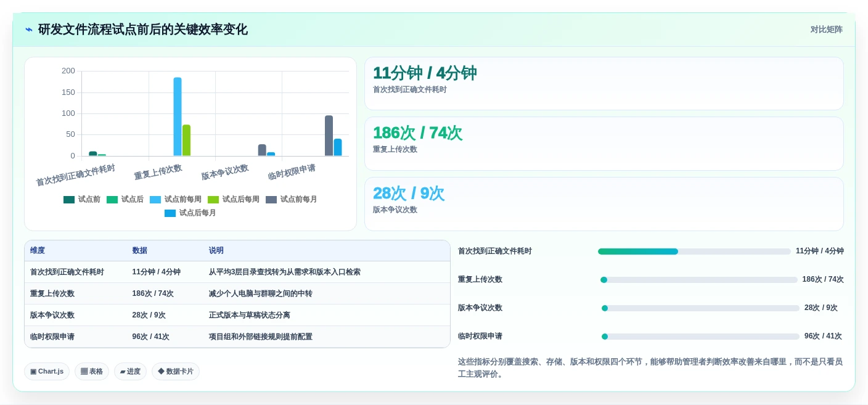Click the dark teal 首次找到正确文件耗时 bar

(x=92, y=153)
